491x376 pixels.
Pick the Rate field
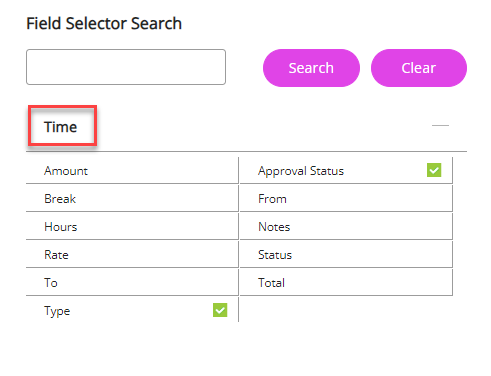pyautogui.click(x=132, y=255)
